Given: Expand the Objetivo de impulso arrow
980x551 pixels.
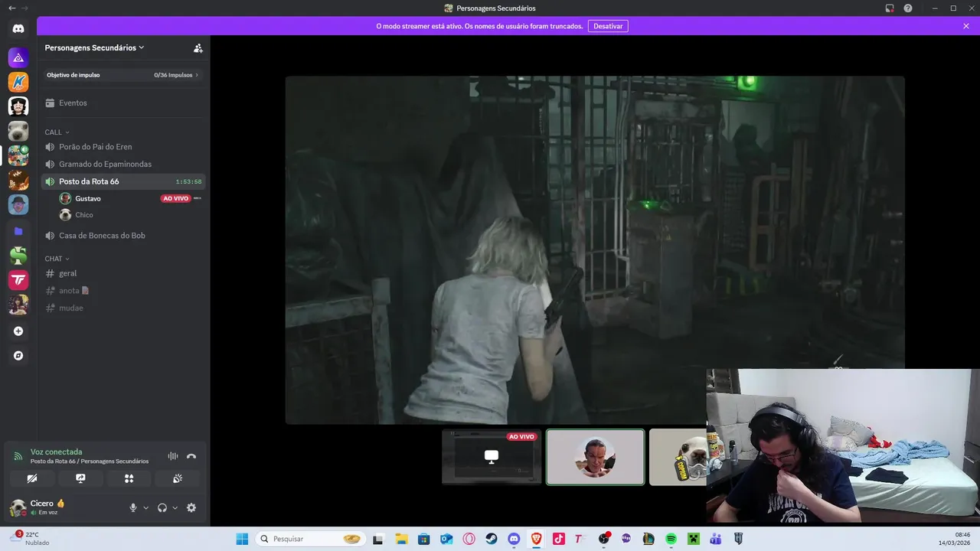Looking at the screenshot, I should click(197, 75).
